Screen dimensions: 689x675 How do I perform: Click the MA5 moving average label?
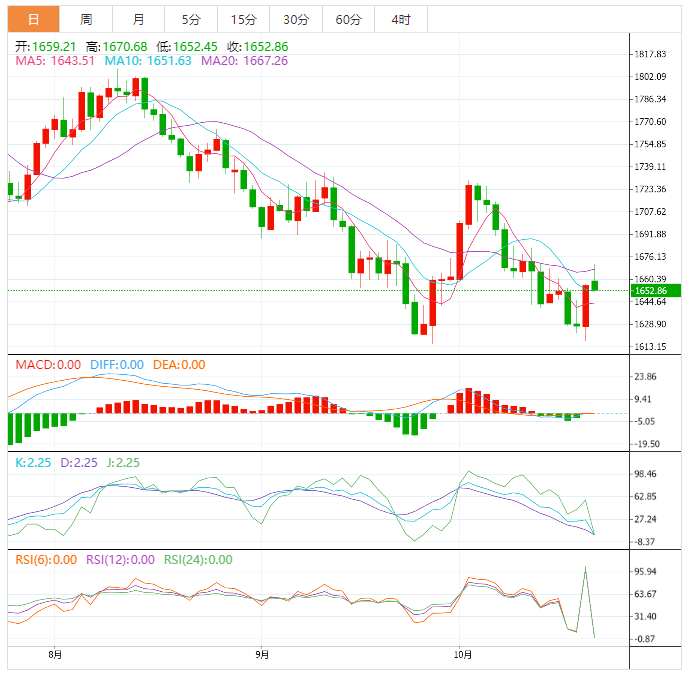55,61
